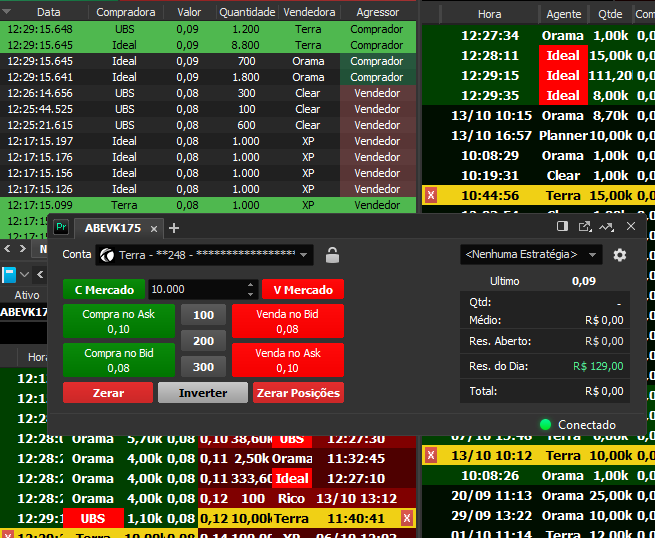Sort trades by Compradora column header
Screen dimensions: 655x538
(x=126, y=12)
